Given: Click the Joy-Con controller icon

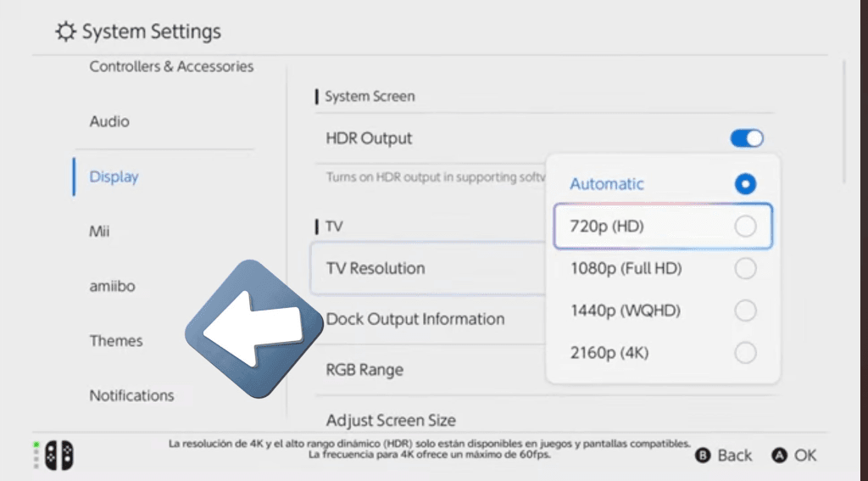Looking at the screenshot, I should 58,455.
